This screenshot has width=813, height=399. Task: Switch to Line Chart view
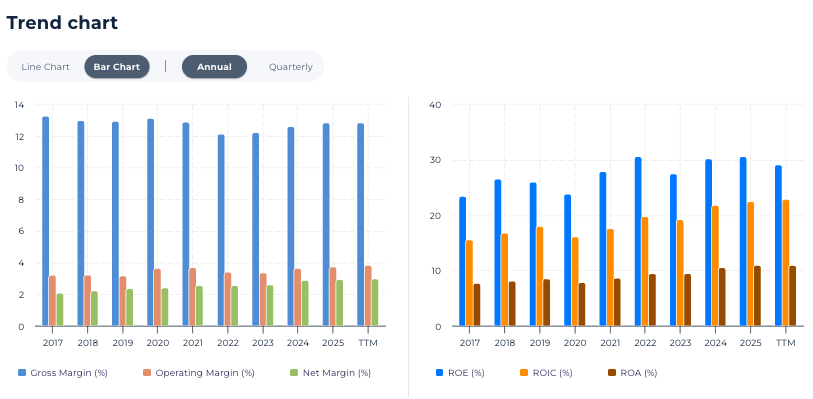(45, 67)
